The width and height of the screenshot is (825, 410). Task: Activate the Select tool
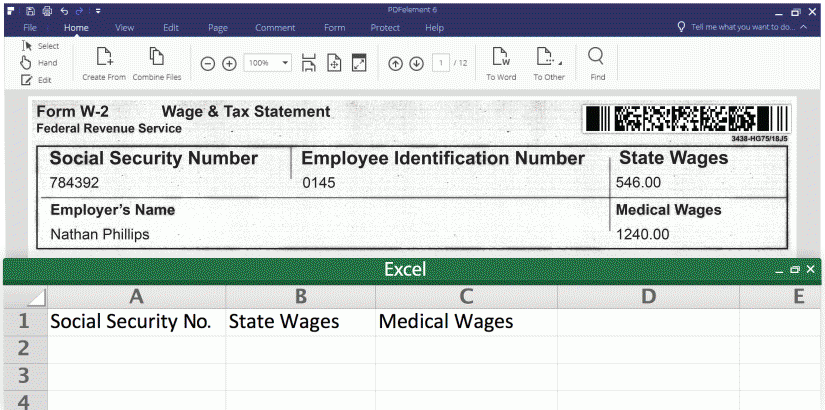40,46
